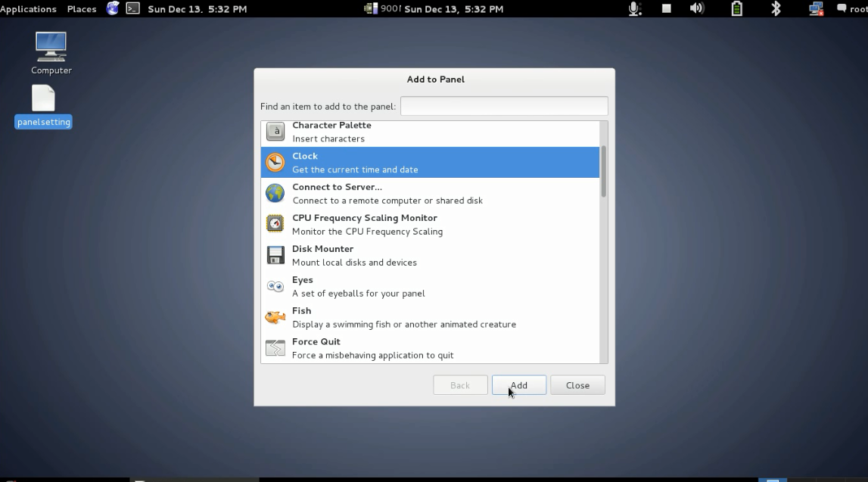Click the Add button
The width and height of the screenshot is (868, 482).
(518, 385)
